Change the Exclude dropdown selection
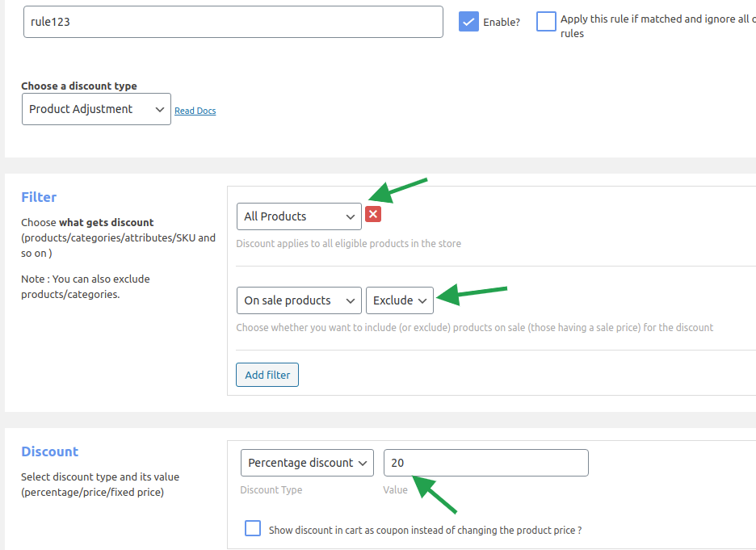Screen dimensions: 756x550 click(x=400, y=300)
